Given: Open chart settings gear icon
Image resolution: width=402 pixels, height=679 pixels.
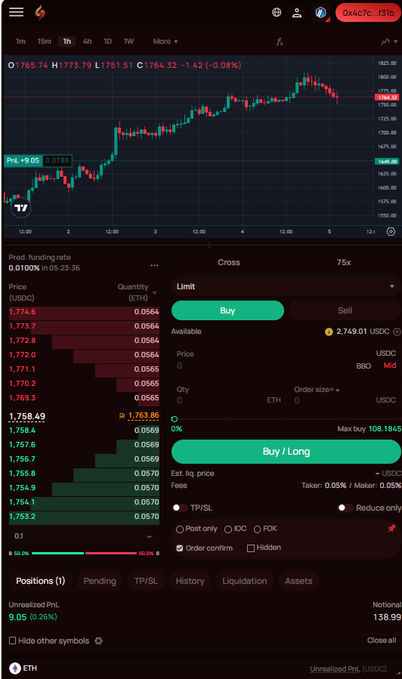Looking at the screenshot, I should 391,232.
